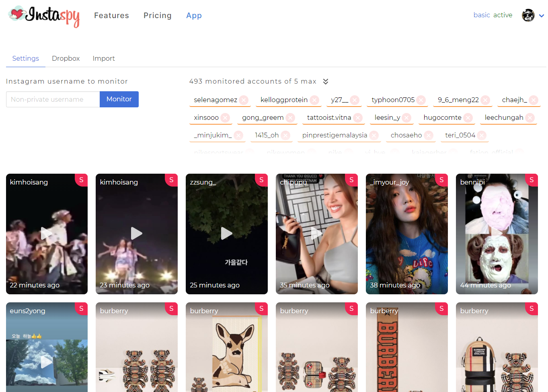This screenshot has height=392, width=548.
Task: Click the S badge on kimhoisang's story
Action: (x=81, y=180)
